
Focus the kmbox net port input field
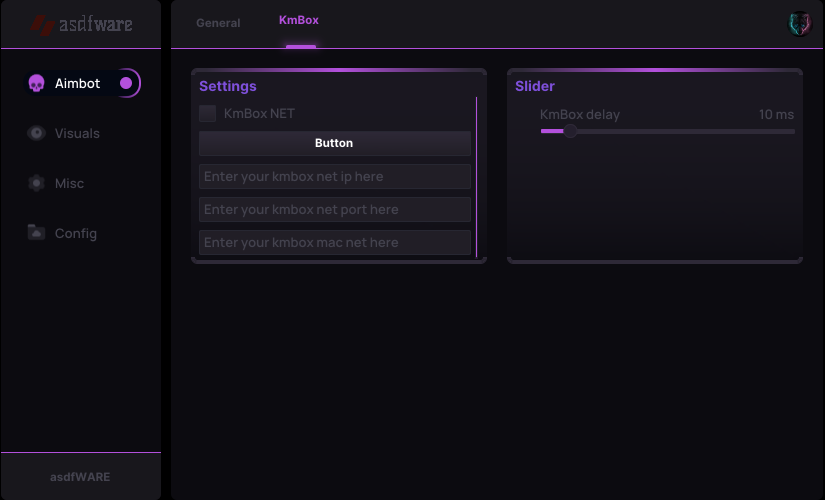coord(335,209)
